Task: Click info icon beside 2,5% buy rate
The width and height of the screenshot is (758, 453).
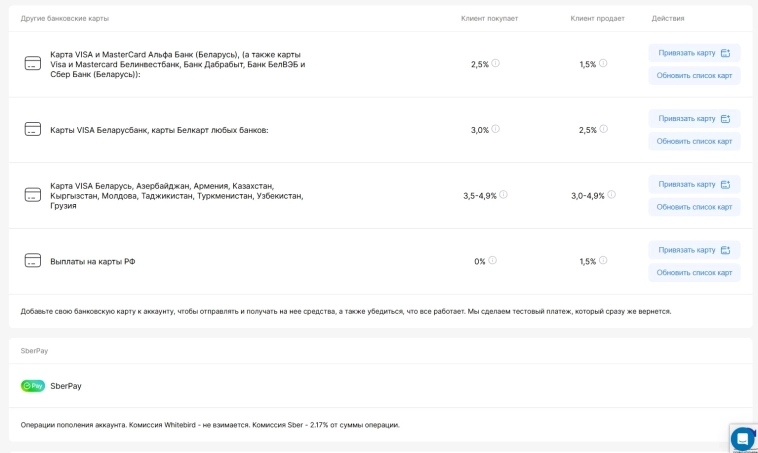Action: 496,63
